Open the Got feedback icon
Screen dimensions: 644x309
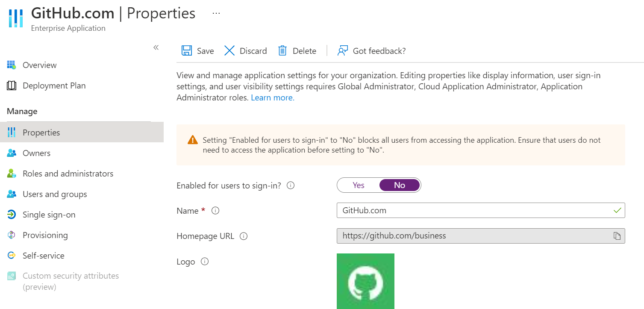342,50
